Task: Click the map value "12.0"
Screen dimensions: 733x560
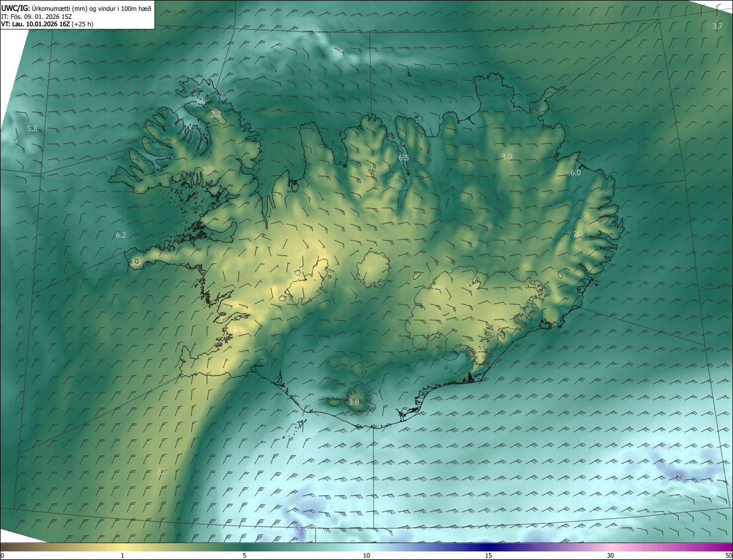Action: (x=680, y=476)
